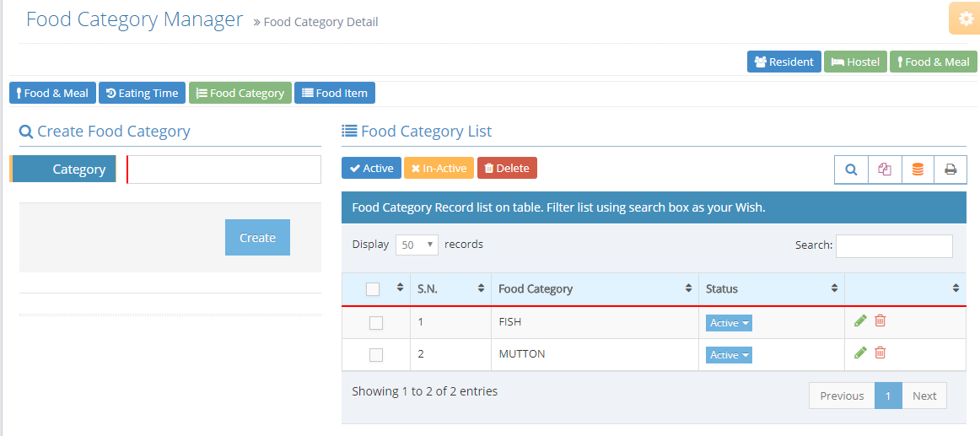Edit the MUTTON category pencil icon

click(x=860, y=353)
